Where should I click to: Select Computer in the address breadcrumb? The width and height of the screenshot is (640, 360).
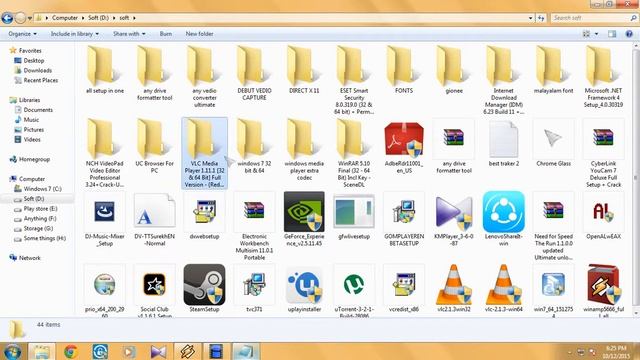[65, 18]
